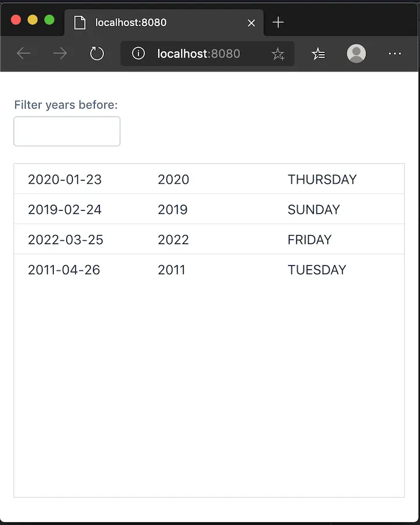Click the THURSDAY cell

coord(322,179)
